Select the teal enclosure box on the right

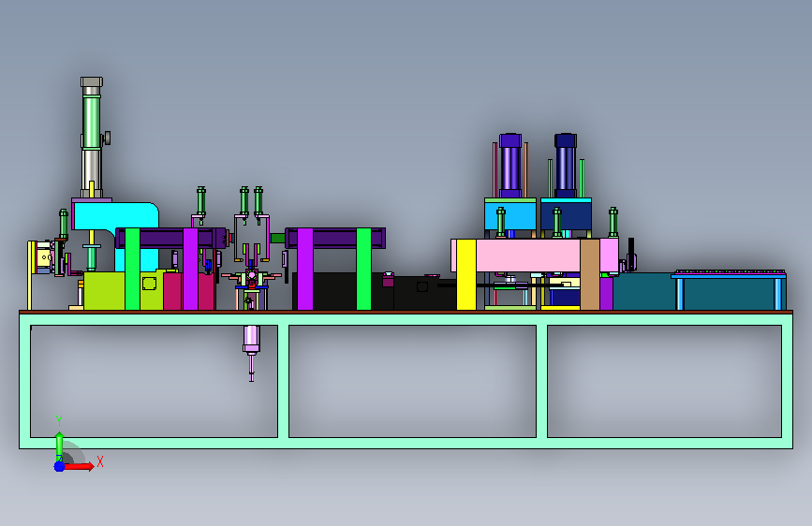pos(644,291)
